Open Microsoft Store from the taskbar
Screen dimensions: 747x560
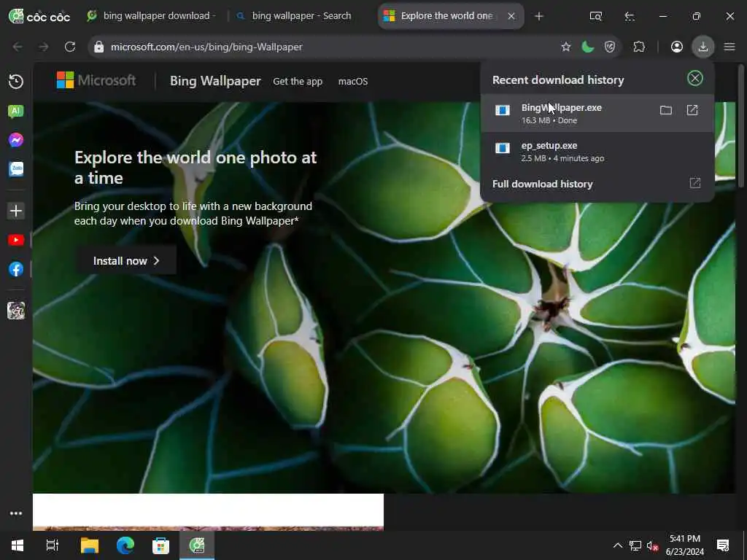coord(160,545)
